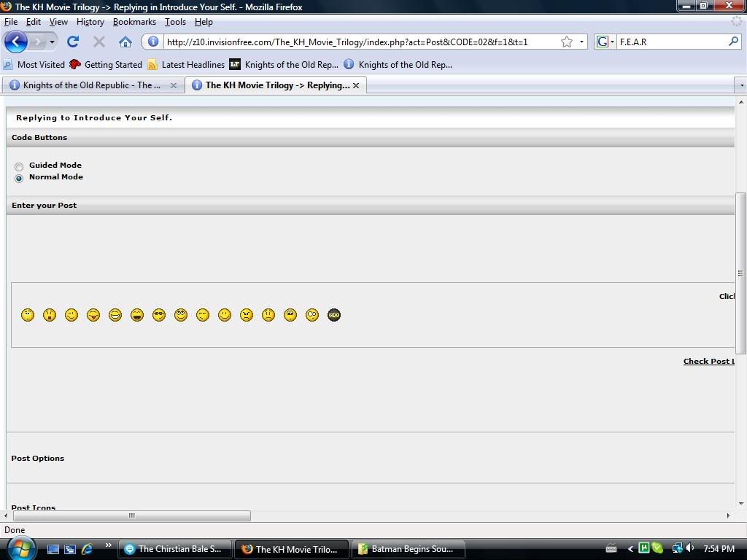The width and height of the screenshot is (747, 560).
Task: Click the horizontal scrollbar thumb at bottom
Action: (131, 516)
